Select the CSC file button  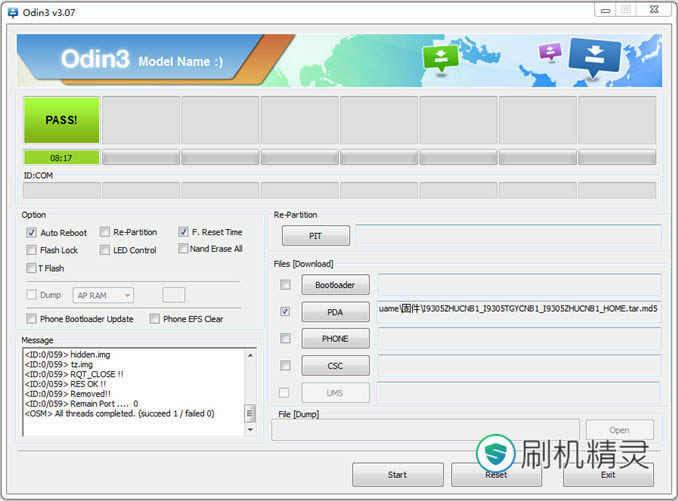click(x=335, y=366)
